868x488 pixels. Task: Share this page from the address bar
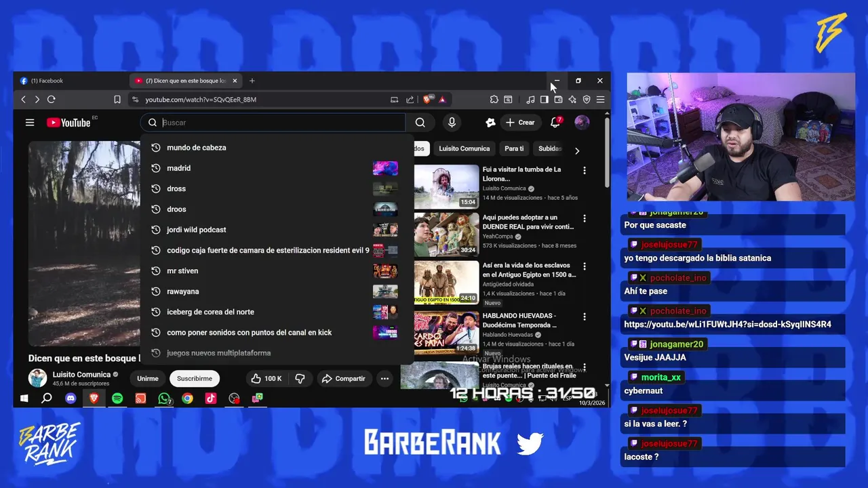[x=410, y=100]
